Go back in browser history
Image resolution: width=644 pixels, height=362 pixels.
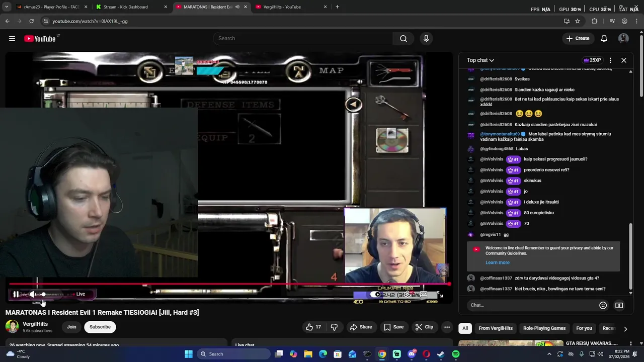pos(8,21)
